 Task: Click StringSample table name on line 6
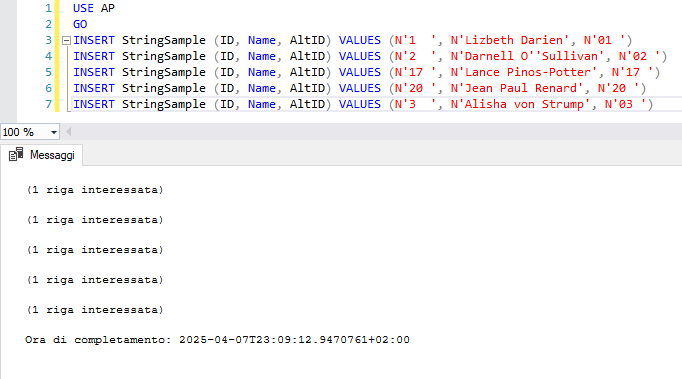coord(164,88)
